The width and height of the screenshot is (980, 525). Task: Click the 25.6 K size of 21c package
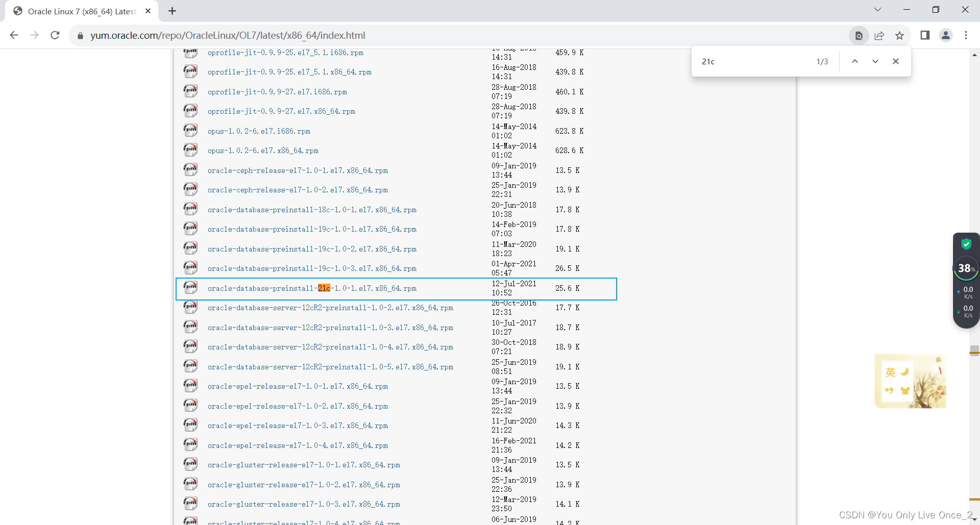pyautogui.click(x=568, y=289)
